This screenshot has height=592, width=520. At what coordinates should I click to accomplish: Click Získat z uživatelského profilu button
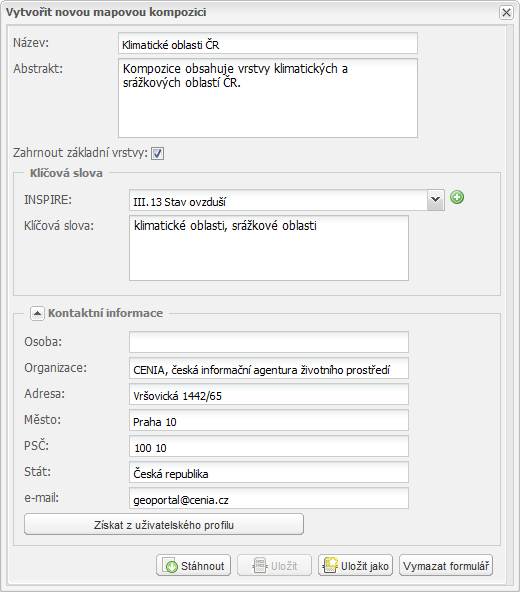tap(164, 524)
